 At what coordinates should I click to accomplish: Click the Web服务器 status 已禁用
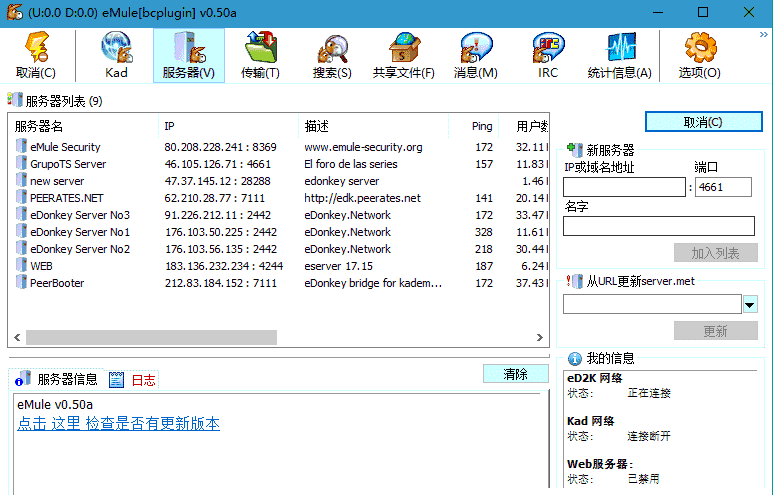coord(644,479)
